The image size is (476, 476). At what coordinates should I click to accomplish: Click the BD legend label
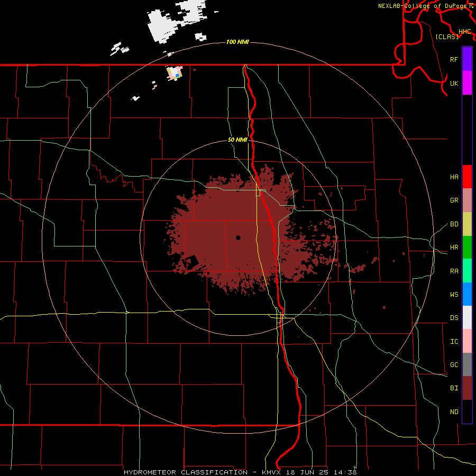[x=454, y=224]
